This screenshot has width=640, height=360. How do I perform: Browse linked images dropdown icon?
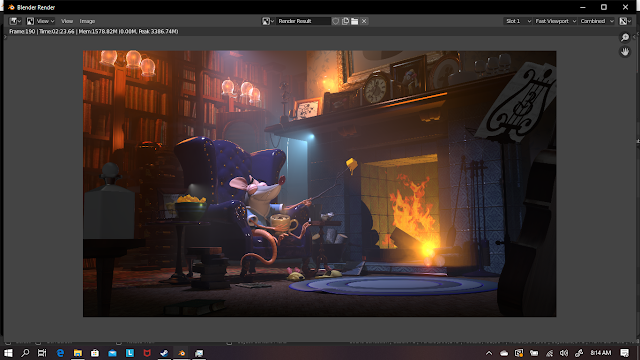(268, 21)
